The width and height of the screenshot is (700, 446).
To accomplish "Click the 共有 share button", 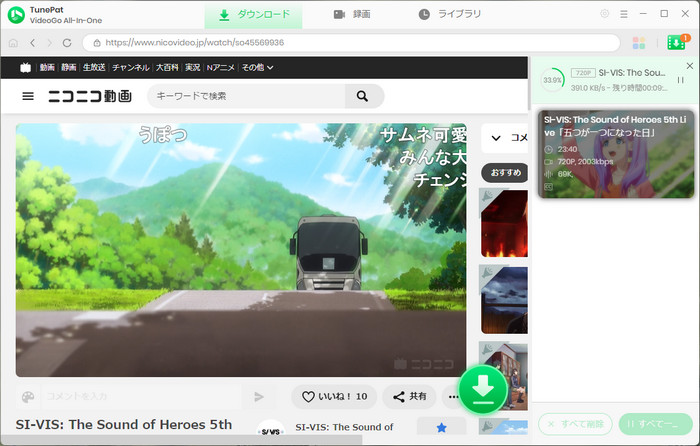I will click(409, 396).
